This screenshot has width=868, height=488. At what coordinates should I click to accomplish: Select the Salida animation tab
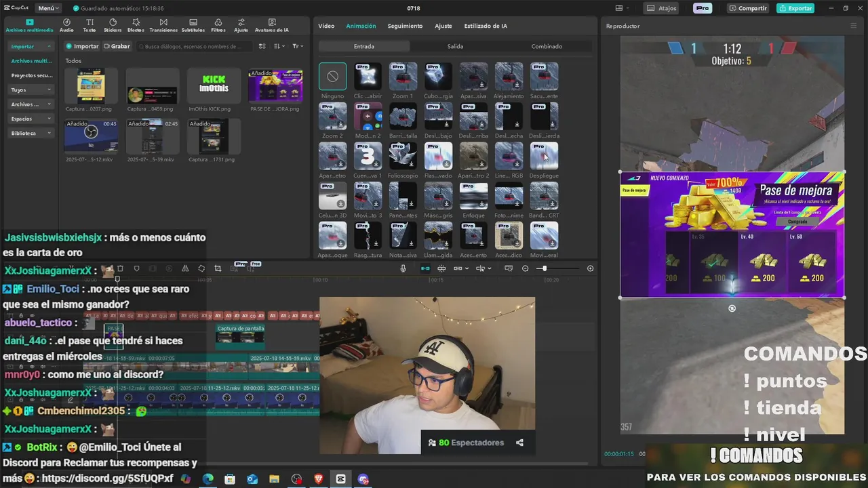[x=455, y=46]
